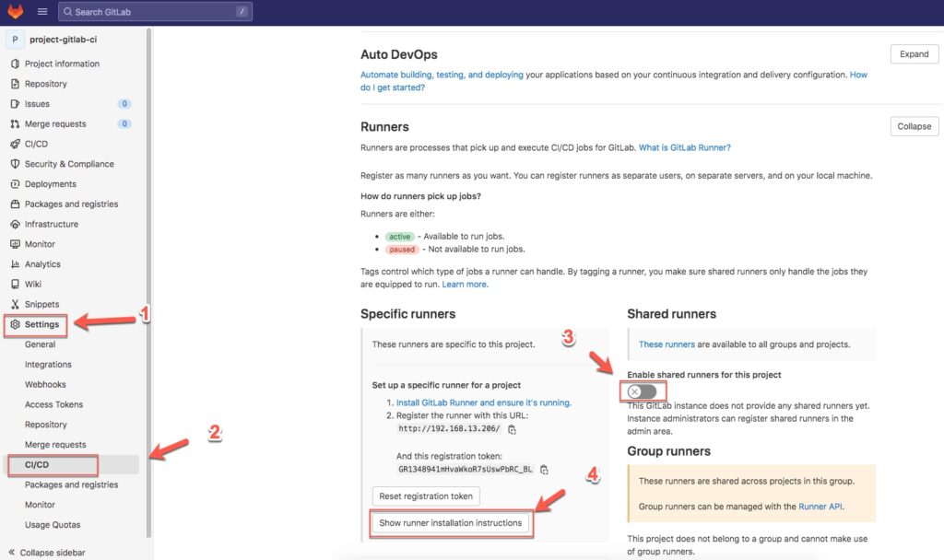Open Usage Quotas under Settings
This screenshot has width=944, height=560.
[53, 524]
